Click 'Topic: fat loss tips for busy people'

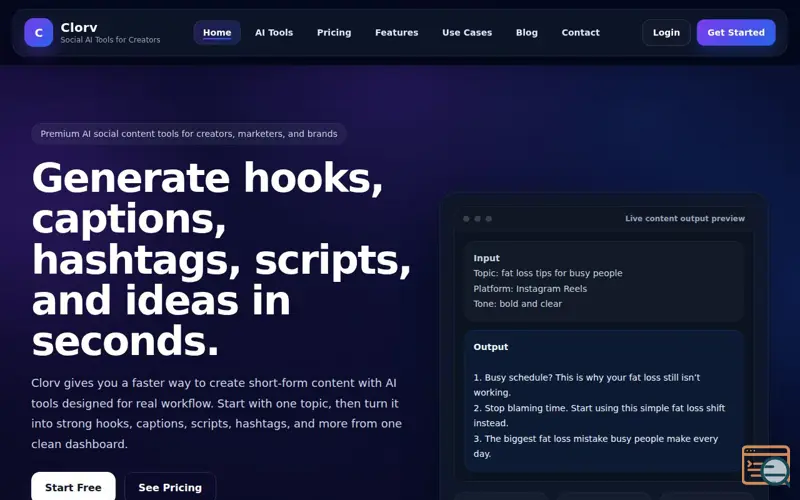click(547, 273)
